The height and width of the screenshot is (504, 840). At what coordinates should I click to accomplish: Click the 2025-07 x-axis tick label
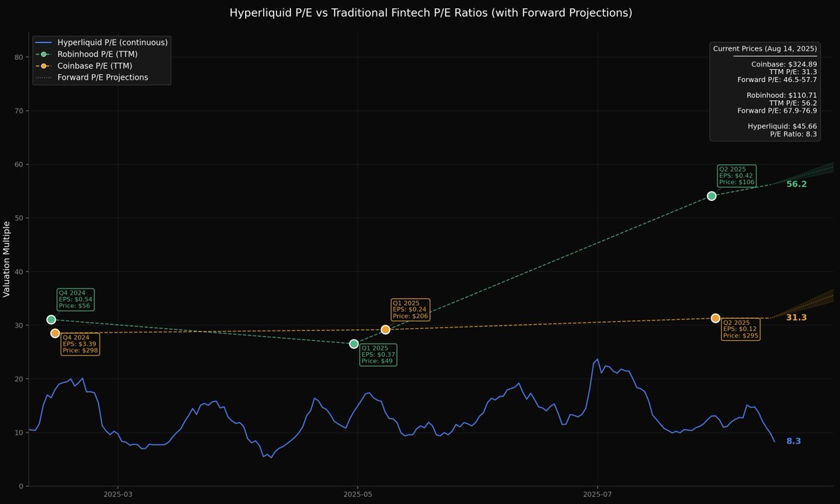pyautogui.click(x=598, y=495)
